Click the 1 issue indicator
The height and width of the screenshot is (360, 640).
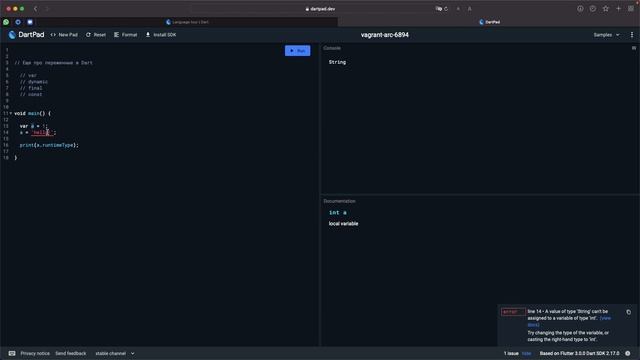(x=511, y=353)
